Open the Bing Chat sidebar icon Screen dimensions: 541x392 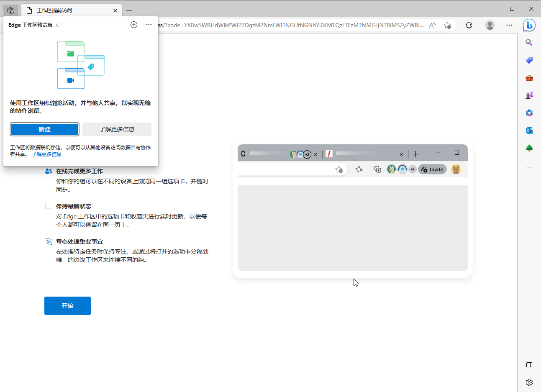(529, 26)
